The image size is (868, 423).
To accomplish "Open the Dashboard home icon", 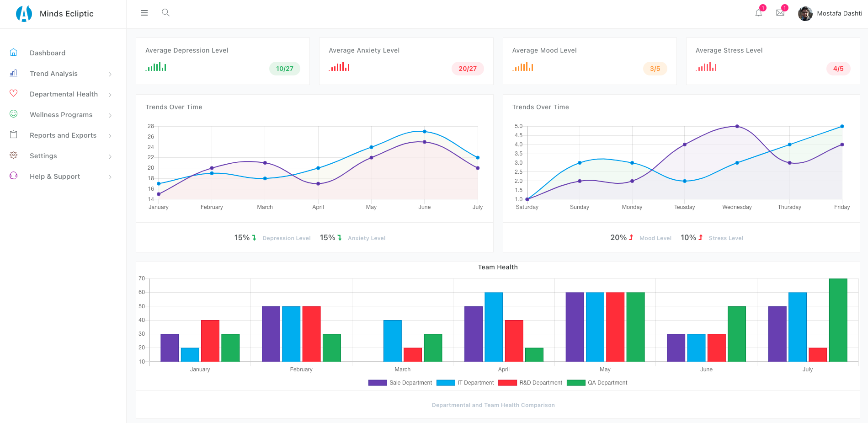I will pos(14,52).
